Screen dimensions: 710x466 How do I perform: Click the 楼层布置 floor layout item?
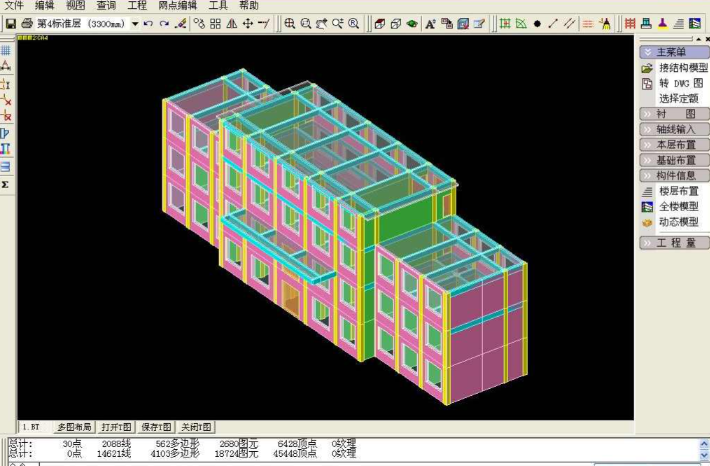coord(678,190)
